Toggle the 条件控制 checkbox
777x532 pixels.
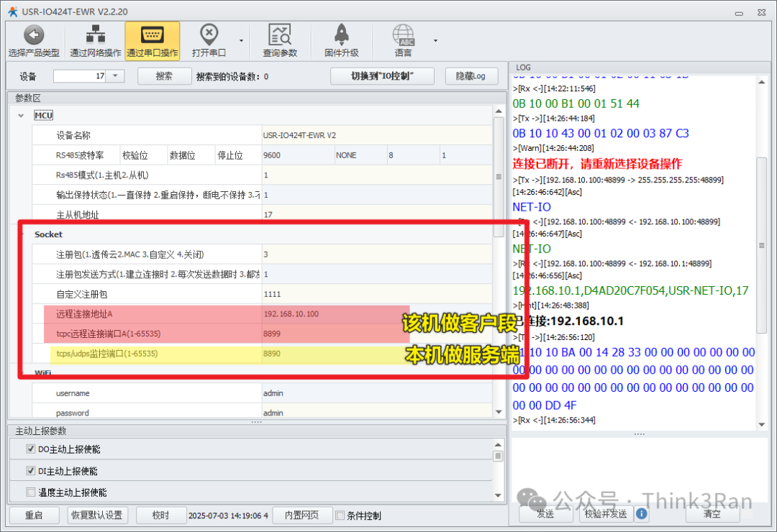[x=341, y=515]
